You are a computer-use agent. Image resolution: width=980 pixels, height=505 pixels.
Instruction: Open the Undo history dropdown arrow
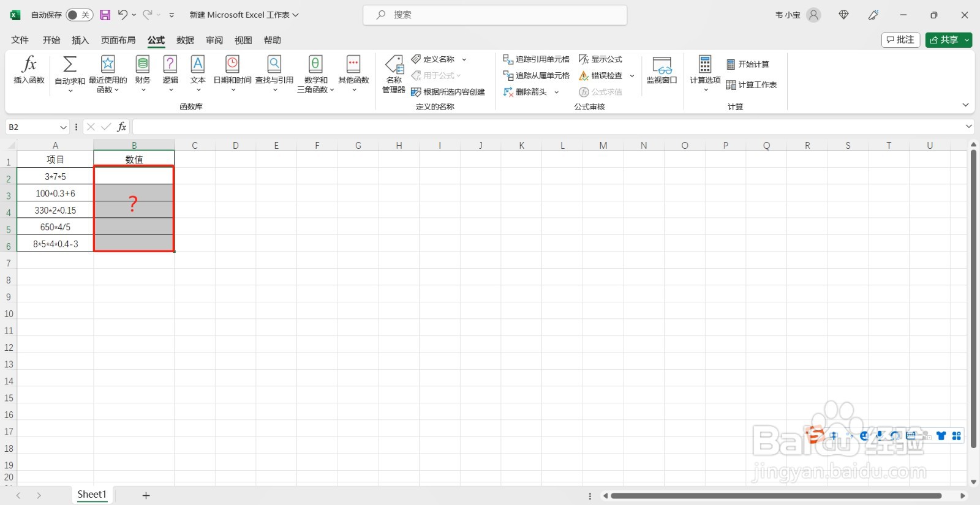coord(134,15)
